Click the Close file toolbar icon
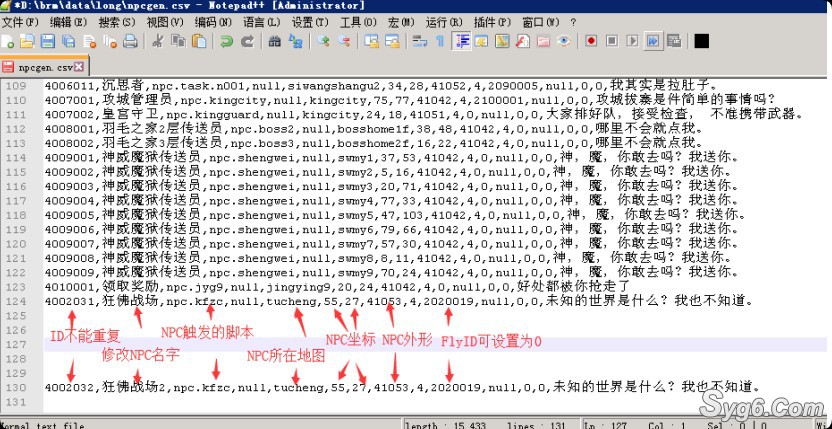The height and width of the screenshot is (429, 832). 89,41
